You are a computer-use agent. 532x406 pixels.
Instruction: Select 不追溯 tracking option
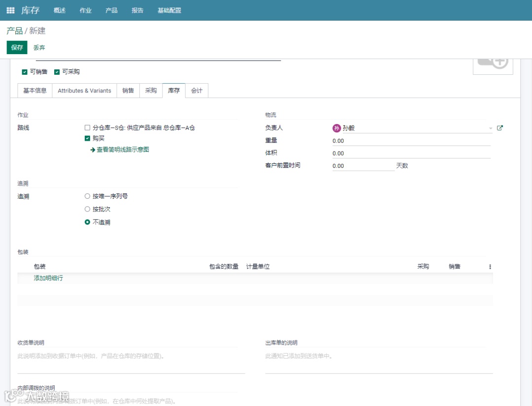click(87, 222)
